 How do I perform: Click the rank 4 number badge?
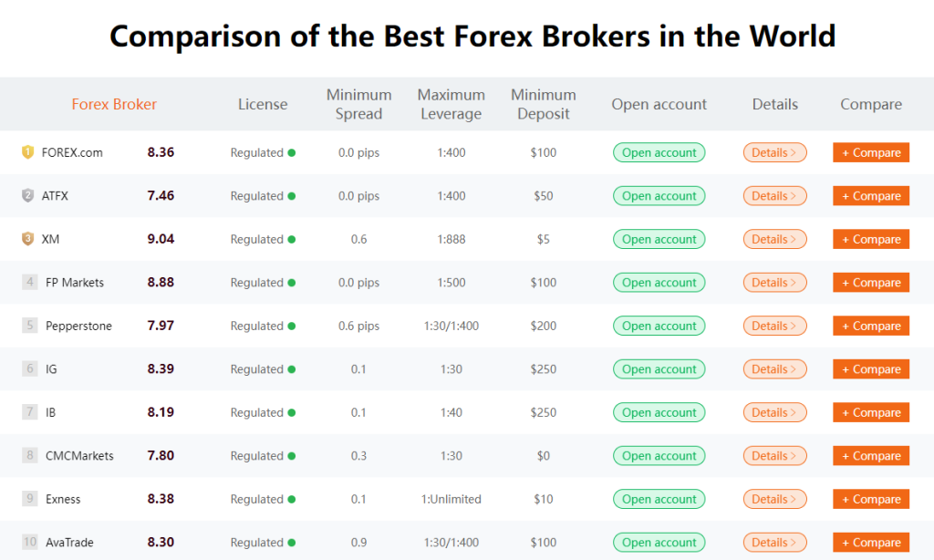click(30, 283)
